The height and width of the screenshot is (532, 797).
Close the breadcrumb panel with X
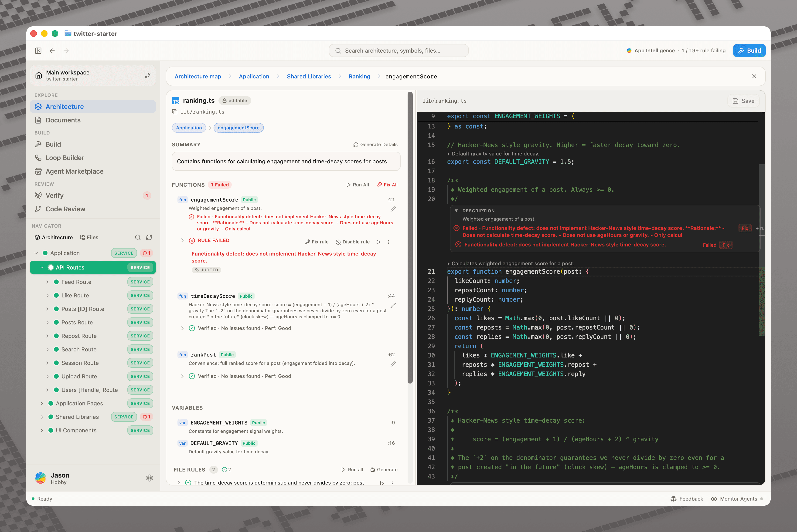[x=754, y=76]
